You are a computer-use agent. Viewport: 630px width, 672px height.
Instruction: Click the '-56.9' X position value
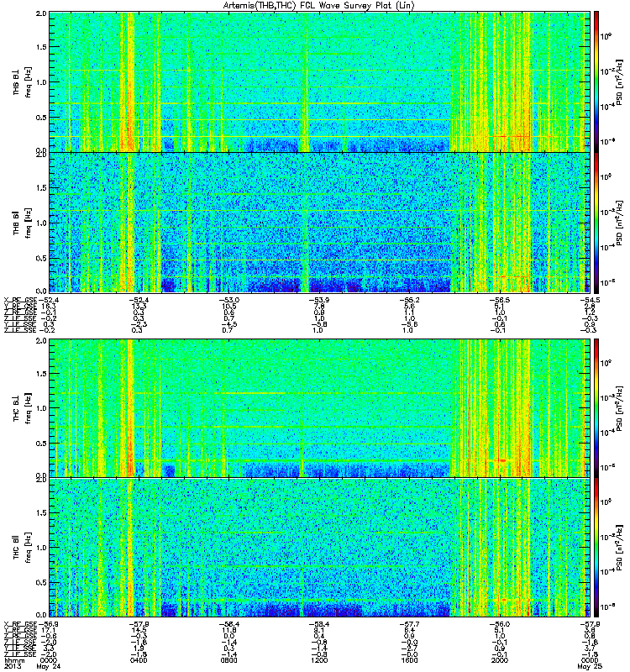pos(49,624)
